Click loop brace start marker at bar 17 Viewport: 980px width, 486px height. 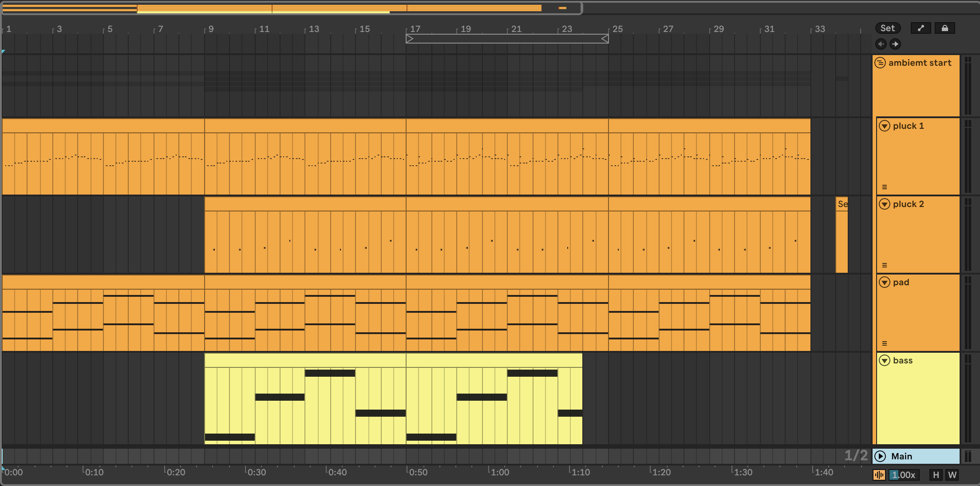(410, 39)
